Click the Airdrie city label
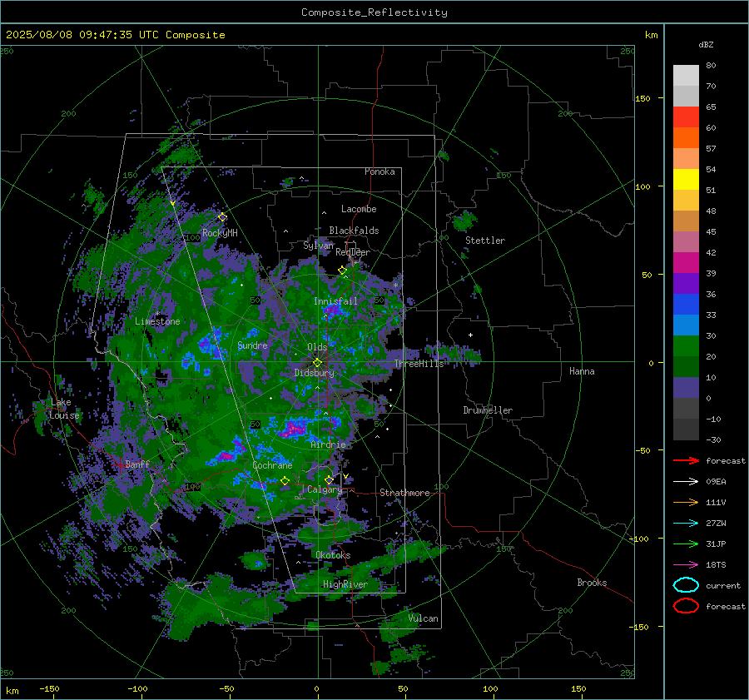Screen dimensions: 749x700 tap(328, 444)
